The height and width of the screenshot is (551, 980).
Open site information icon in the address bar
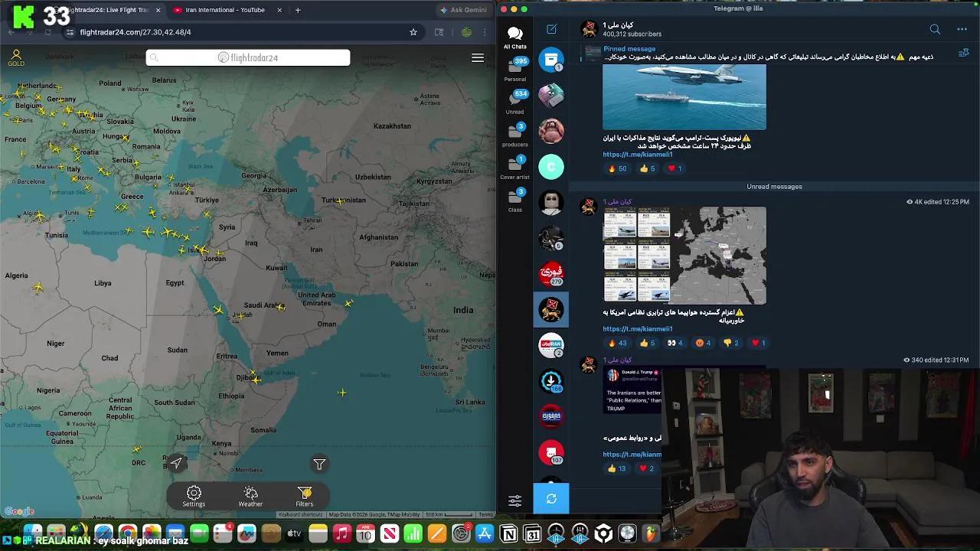point(70,32)
